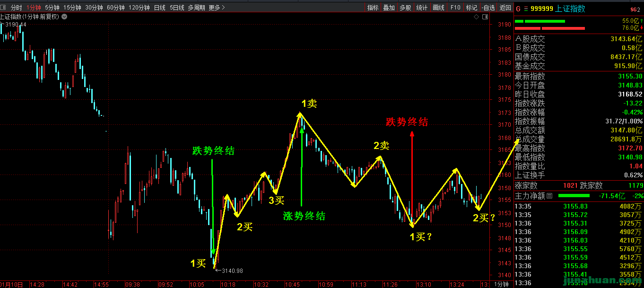Click the 基金成交 value 915.90亿

[x=628, y=66]
